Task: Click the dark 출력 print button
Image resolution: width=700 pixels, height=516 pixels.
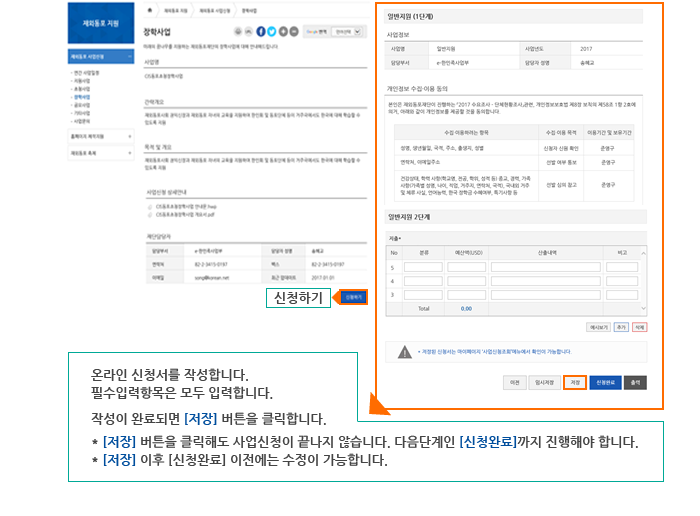Action: point(635,383)
